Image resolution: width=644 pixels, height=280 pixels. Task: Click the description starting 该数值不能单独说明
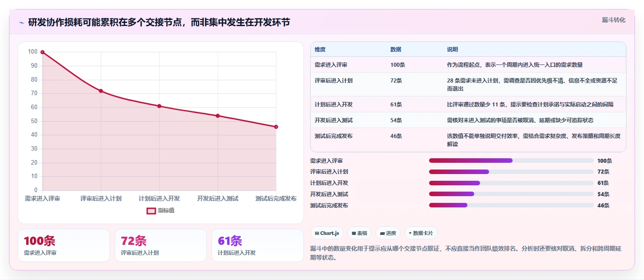coord(534,140)
